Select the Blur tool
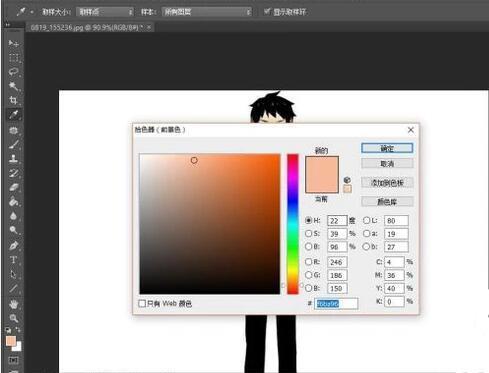The width and height of the screenshot is (489, 373). [13, 216]
